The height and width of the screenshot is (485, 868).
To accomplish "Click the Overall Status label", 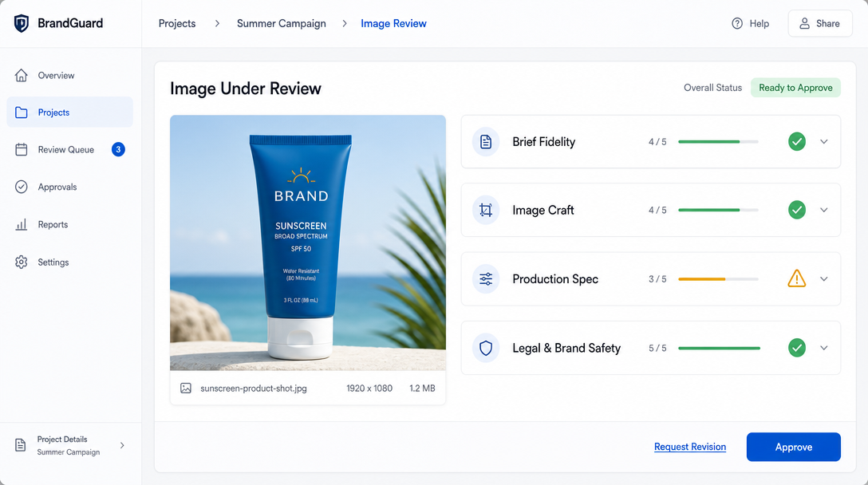I will click(x=712, y=88).
